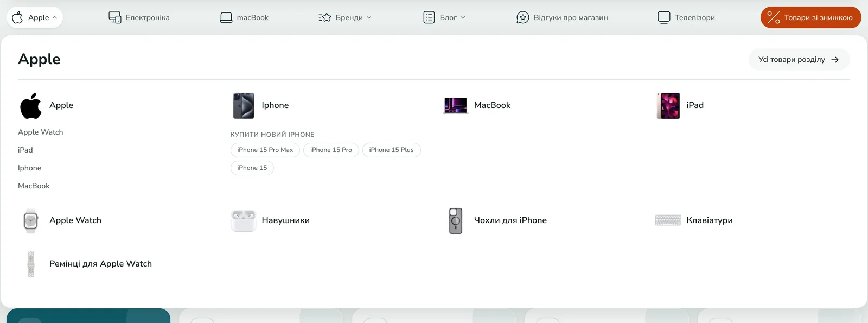Open the Iphone category heading
Viewport: 868px width, 323px height.
(275, 105)
